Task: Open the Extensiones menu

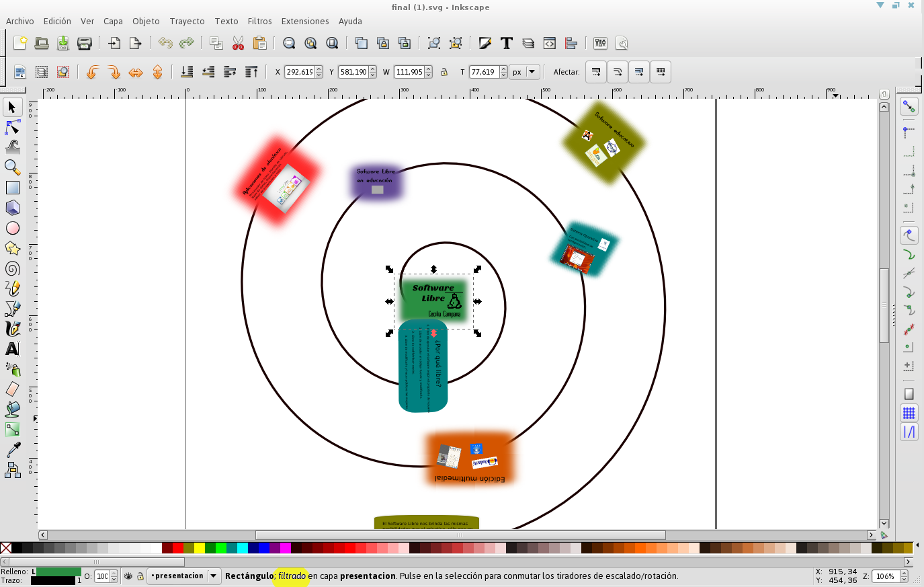Action: [x=305, y=22]
